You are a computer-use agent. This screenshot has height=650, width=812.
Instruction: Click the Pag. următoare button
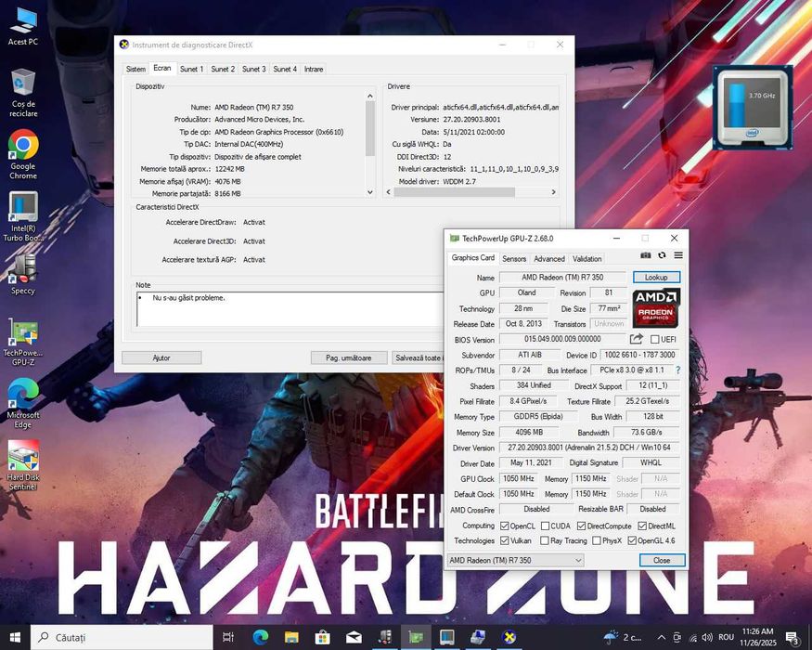pos(349,357)
